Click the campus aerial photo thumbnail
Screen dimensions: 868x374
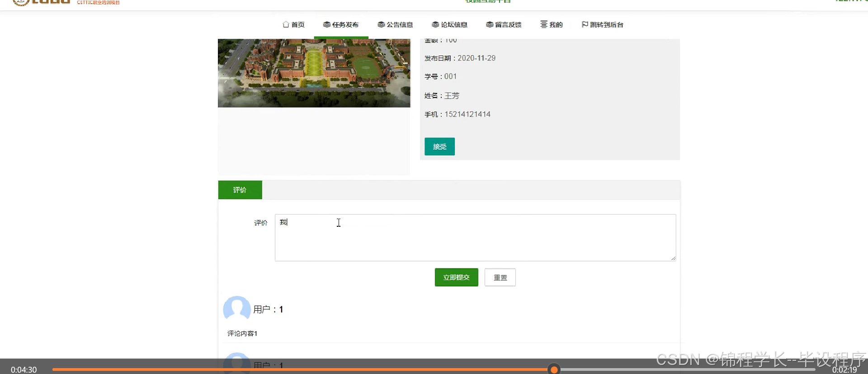[x=314, y=73]
